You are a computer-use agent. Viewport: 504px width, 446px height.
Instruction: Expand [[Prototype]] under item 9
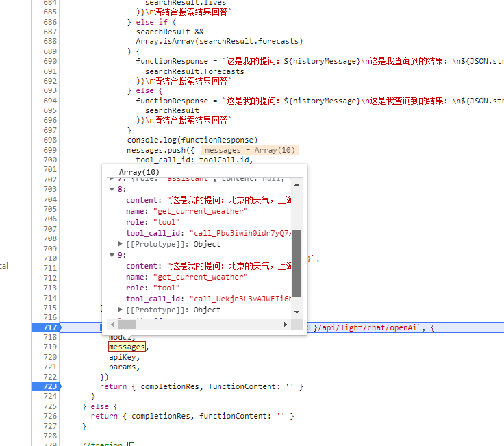point(121,310)
